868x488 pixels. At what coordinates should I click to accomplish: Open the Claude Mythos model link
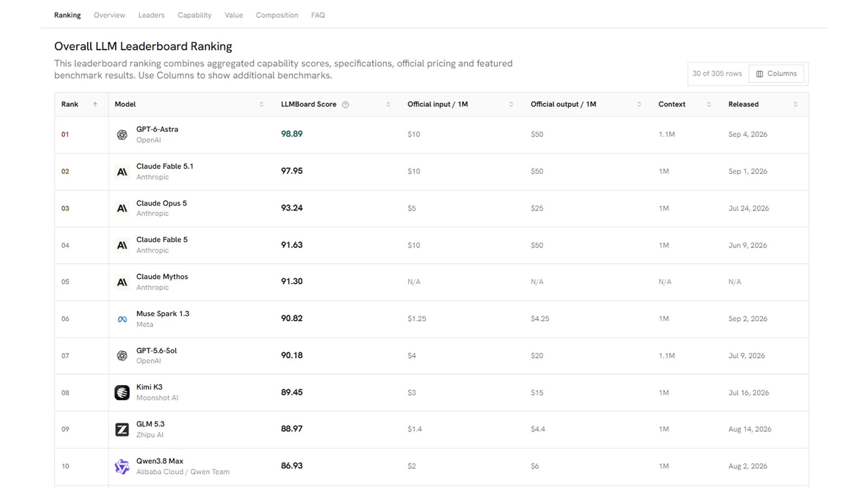(x=162, y=277)
